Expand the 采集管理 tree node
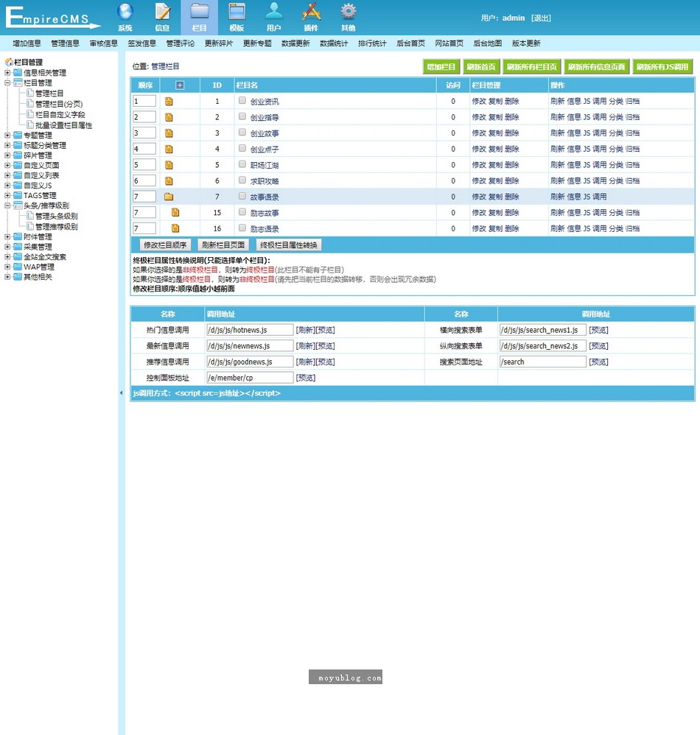Screen dimensions: 700x735 (7, 247)
